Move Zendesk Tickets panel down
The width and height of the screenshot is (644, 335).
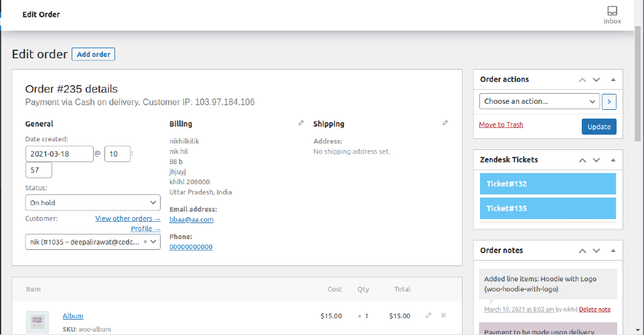596,160
